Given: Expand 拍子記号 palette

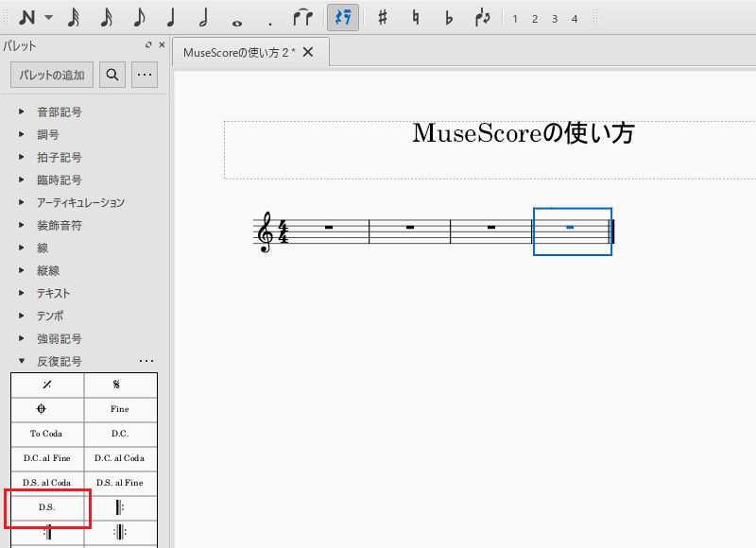Looking at the screenshot, I should click(x=21, y=157).
